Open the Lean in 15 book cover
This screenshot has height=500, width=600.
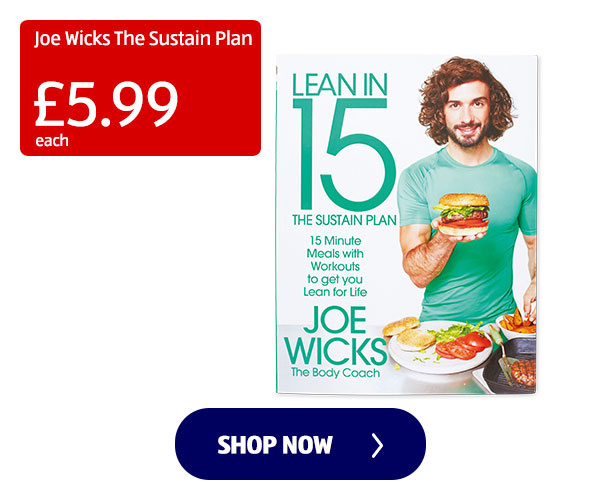[406, 224]
